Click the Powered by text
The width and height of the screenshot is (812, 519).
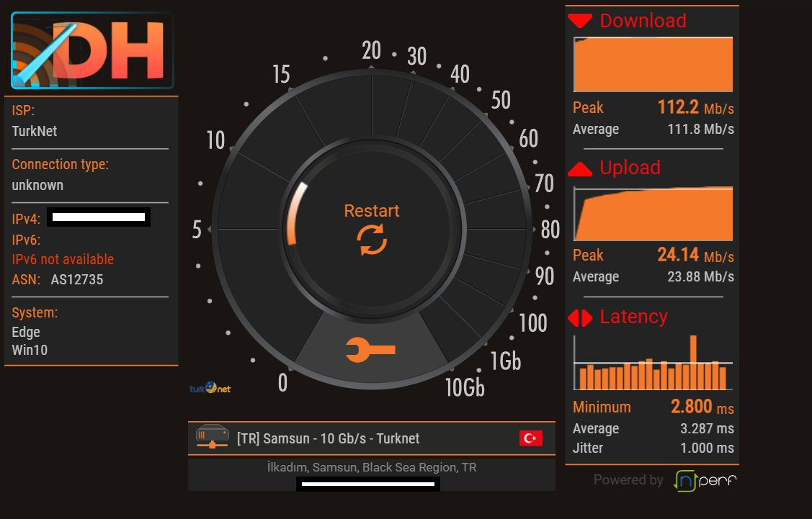[628, 480]
